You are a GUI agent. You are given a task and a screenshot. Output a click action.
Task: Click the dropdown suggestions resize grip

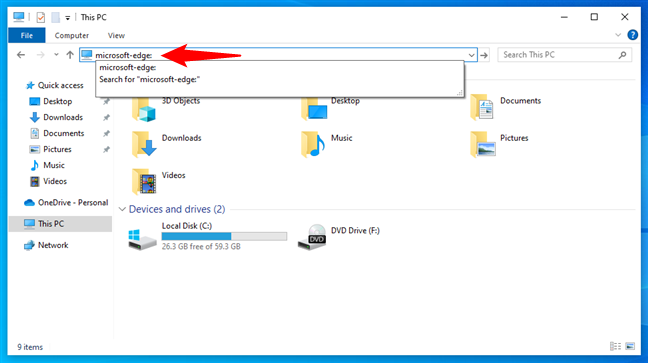click(460, 93)
